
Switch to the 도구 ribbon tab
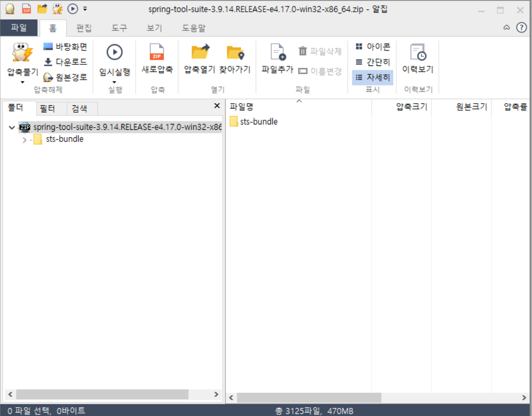(118, 28)
